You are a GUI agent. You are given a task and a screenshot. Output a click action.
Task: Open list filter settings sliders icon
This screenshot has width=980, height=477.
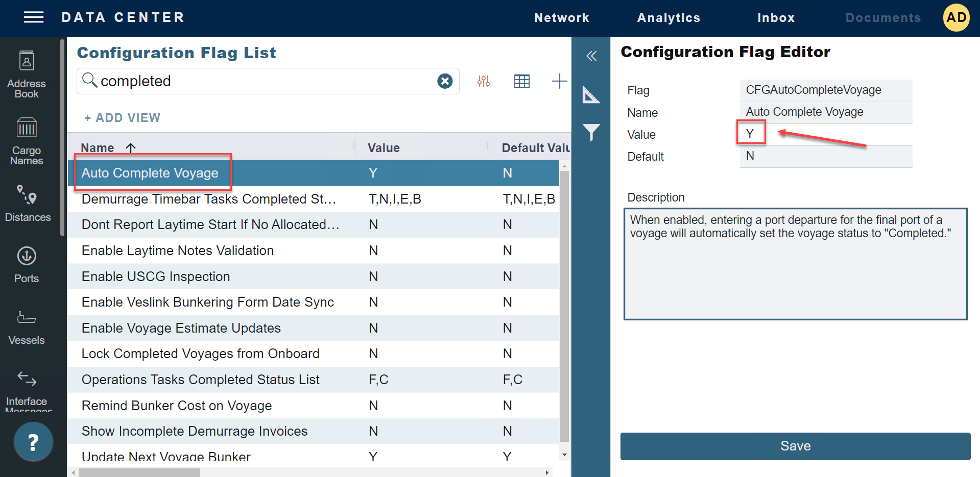point(483,81)
